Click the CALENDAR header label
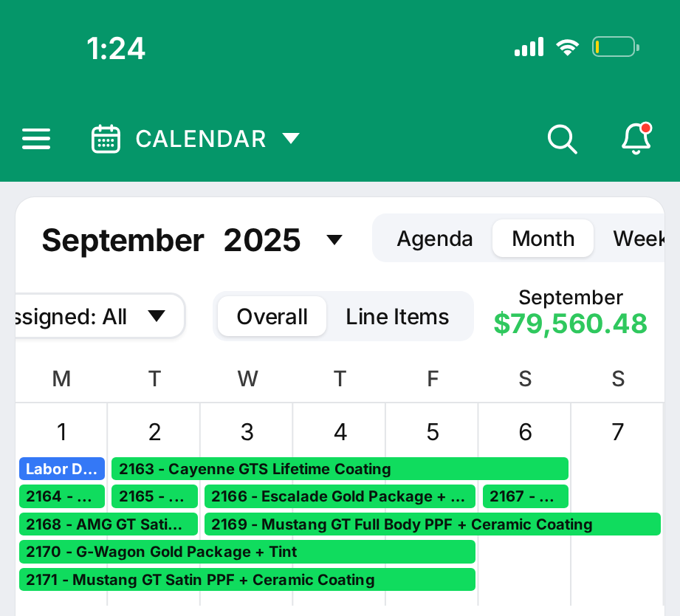 click(x=201, y=139)
